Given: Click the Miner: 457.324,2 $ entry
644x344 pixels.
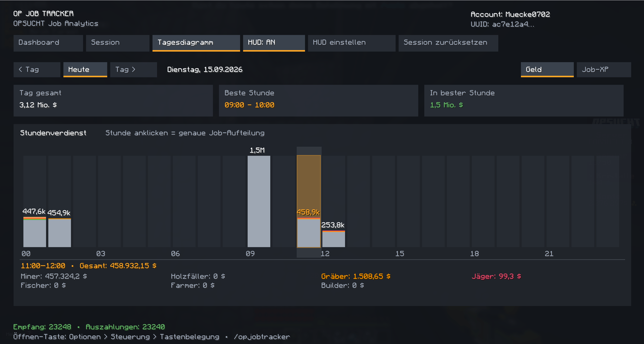Looking at the screenshot, I should [x=54, y=276].
